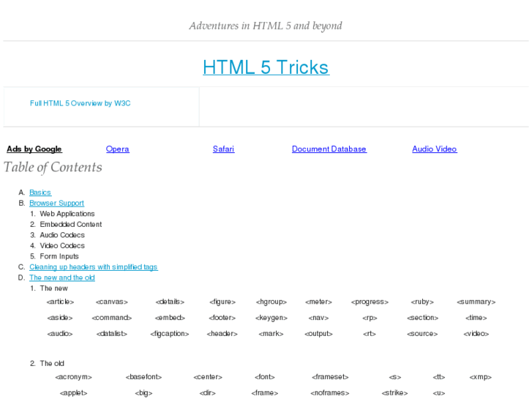Click 'The old' sub-item
The image size is (532, 399).
[x=52, y=363]
